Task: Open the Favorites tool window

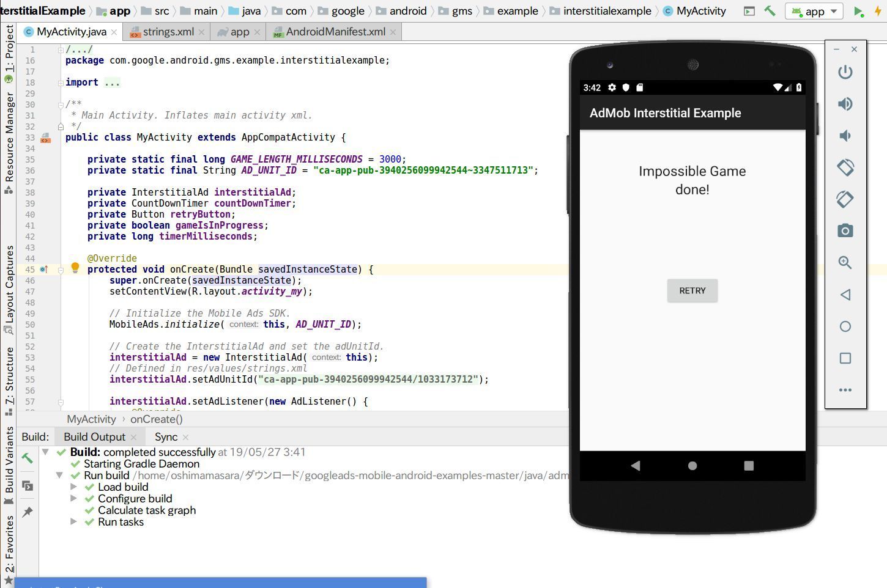Action: tap(9, 550)
